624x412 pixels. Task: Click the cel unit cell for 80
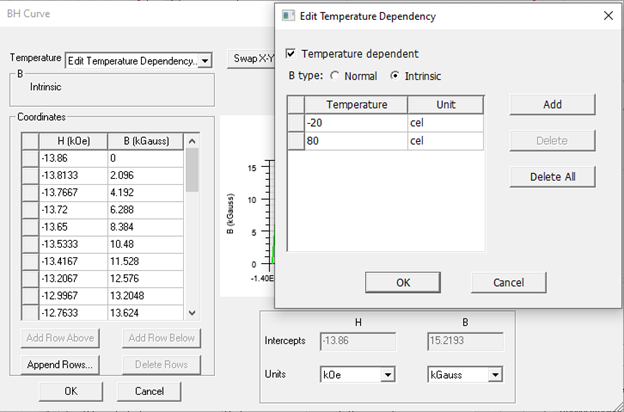click(446, 141)
